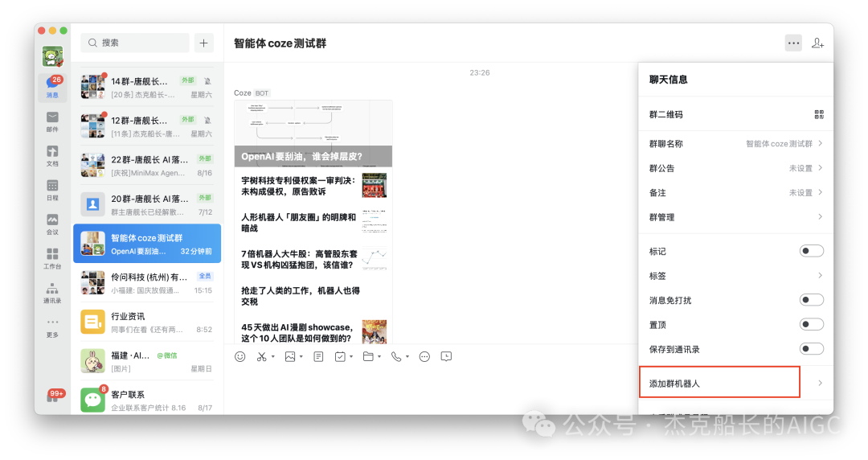Click the 群二维码 label
The image size is (868, 460).
click(666, 115)
